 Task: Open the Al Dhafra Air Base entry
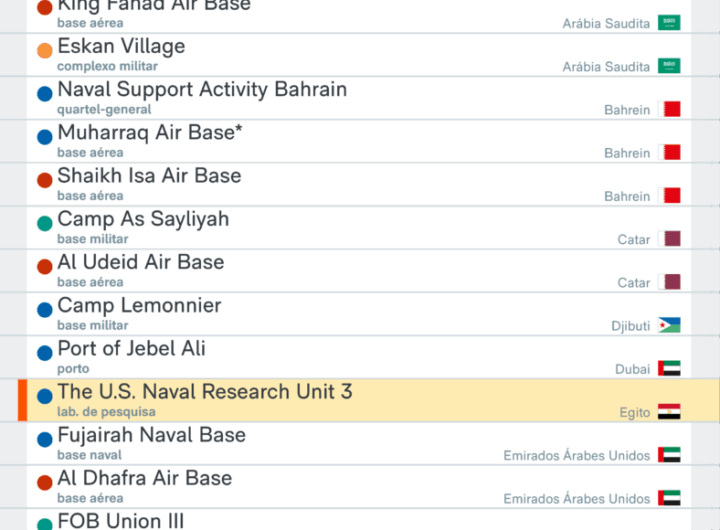(145, 478)
